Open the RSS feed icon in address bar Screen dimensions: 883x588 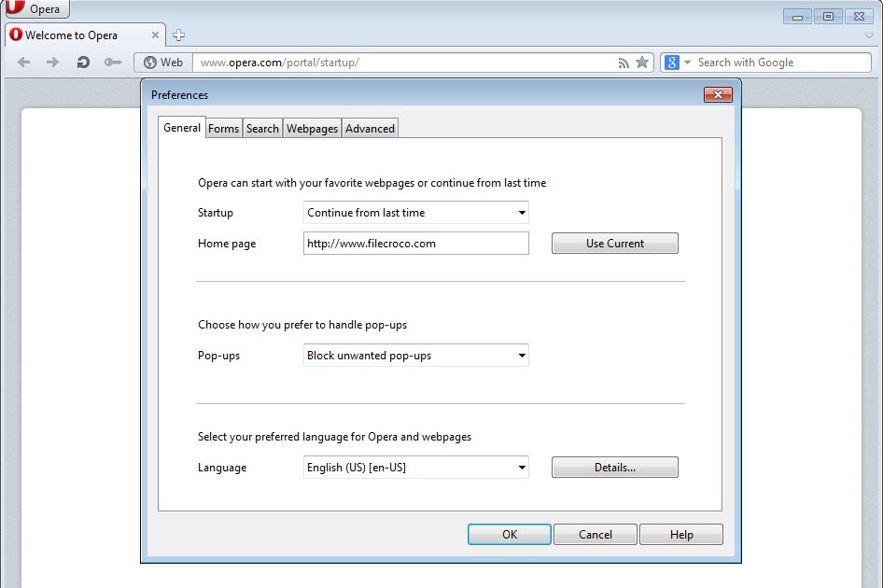click(x=624, y=63)
